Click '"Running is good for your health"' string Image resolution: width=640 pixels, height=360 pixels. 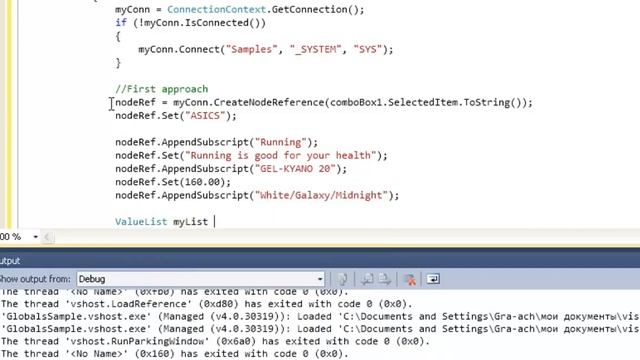[x=280, y=156]
